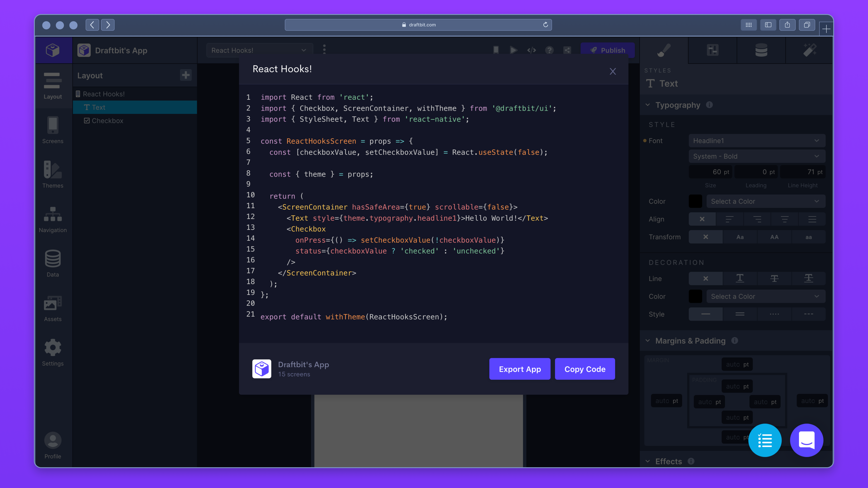Click the share icon in top toolbar
Viewport: 868px width, 488px height.
(x=567, y=50)
